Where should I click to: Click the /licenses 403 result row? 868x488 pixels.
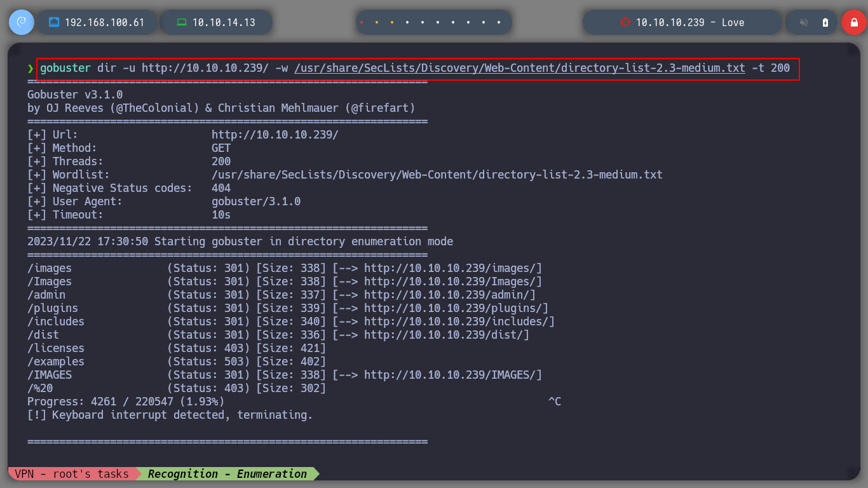point(177,348)
